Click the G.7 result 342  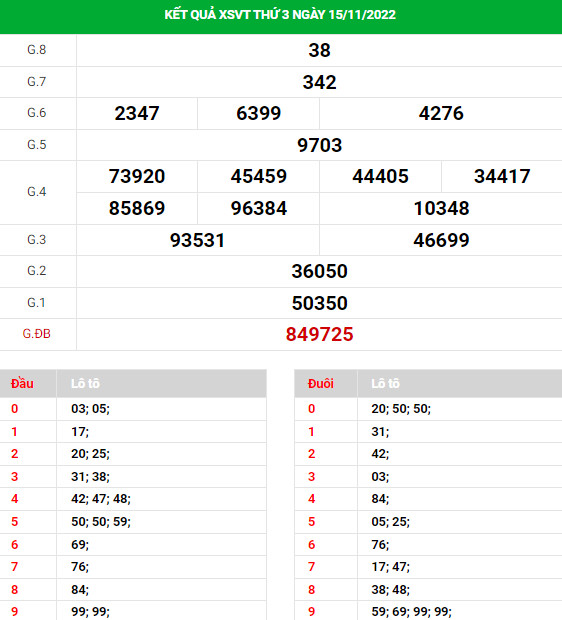[319, 82]
